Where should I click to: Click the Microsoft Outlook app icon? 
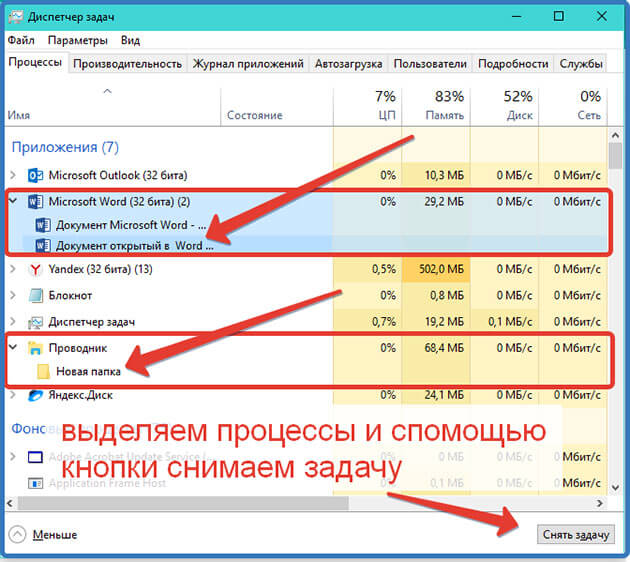[x=35, y=176]
